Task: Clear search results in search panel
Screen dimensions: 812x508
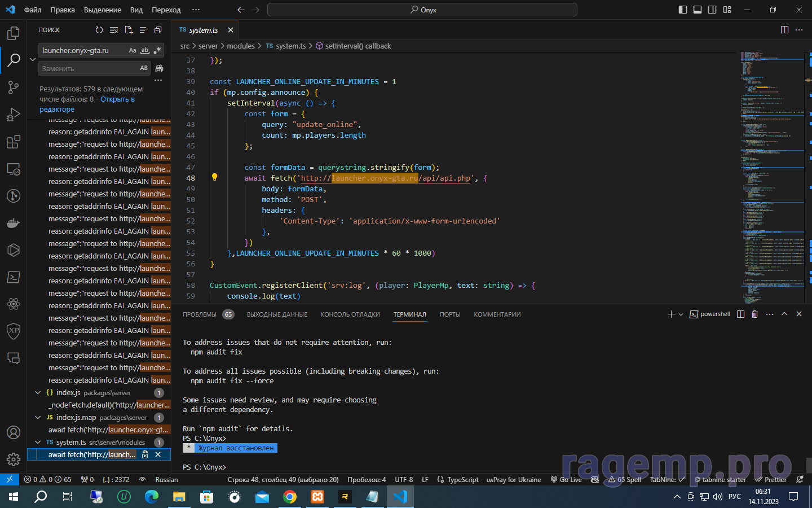Action: coord(114,30)
